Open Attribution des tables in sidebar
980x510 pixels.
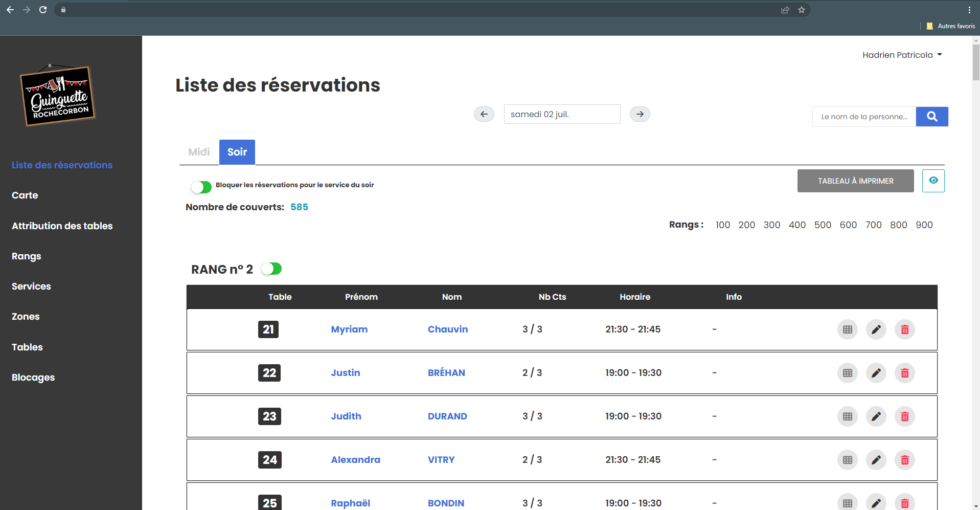62,226
